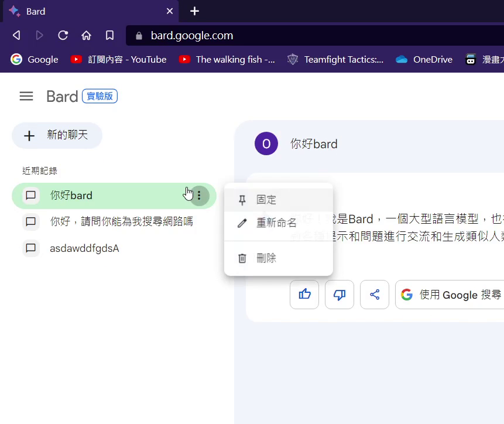
Task: Choose 刪除 to delete the chat
Action: point(279,258)
